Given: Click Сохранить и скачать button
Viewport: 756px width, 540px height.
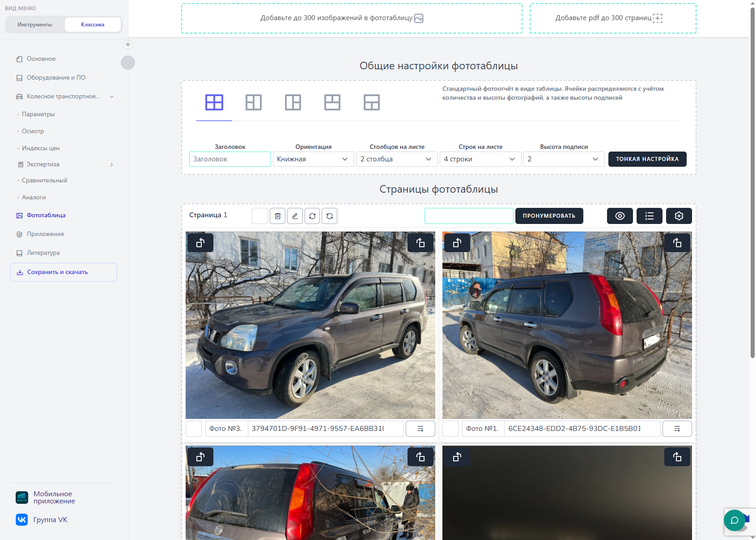Looking at the screenshot, I should click(64, 272).
